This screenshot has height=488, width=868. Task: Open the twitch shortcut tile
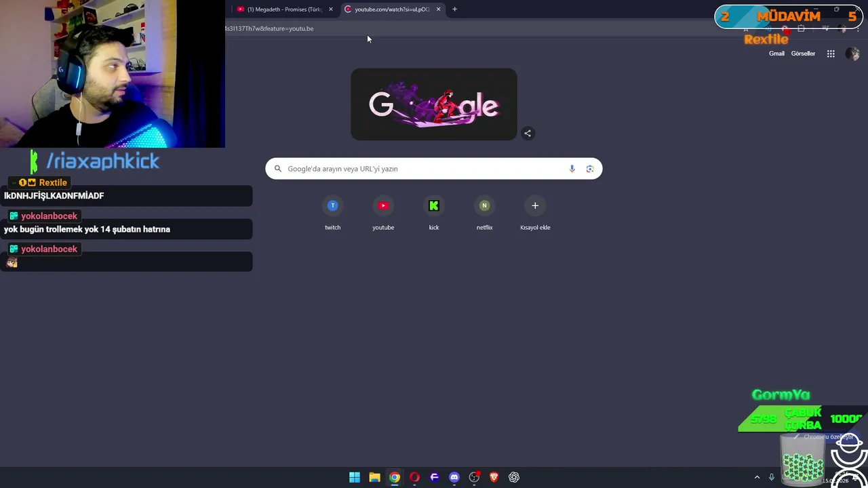click(x=332, y=213)
